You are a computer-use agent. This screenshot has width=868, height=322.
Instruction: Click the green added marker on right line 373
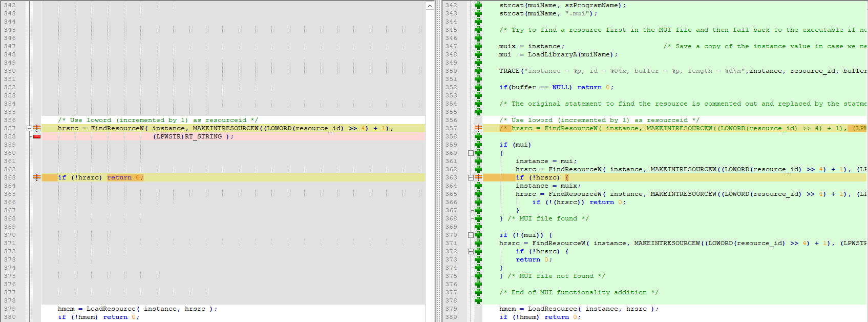[x=478, y=259]
